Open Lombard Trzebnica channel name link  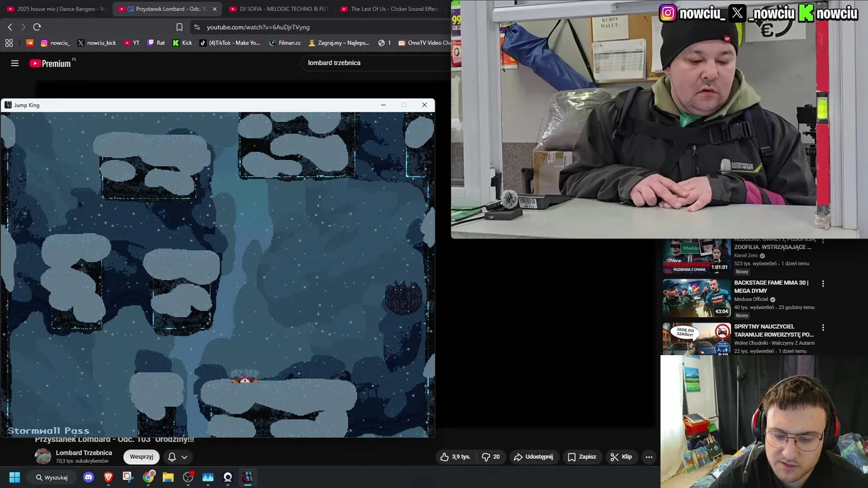[84, 453]
